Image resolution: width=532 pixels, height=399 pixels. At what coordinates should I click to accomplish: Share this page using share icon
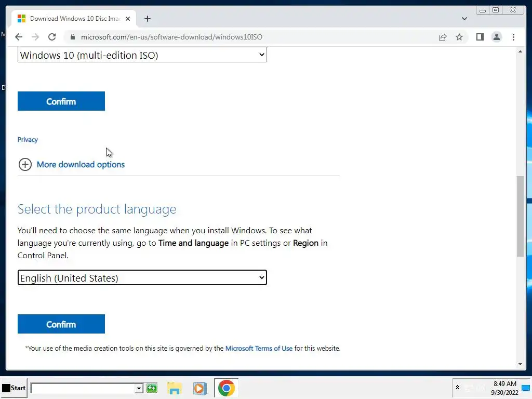[x=443, y=37]
